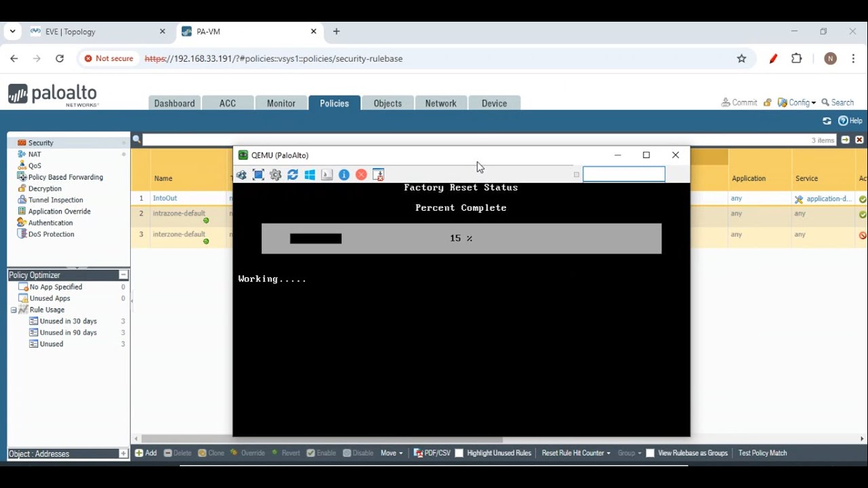Click the lock icon next to Commit
The height and width of the screenshot is (488, 868).
(x=768, y=103)
